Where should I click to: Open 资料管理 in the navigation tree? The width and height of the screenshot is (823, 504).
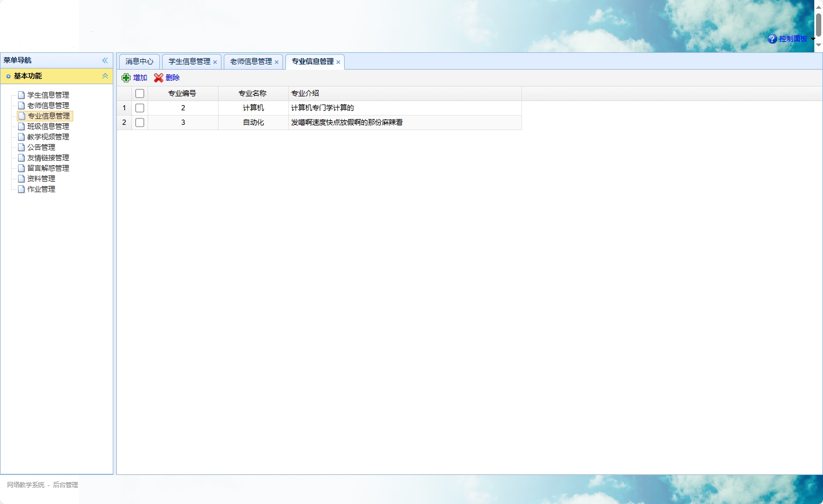click(x=41, y=179)
